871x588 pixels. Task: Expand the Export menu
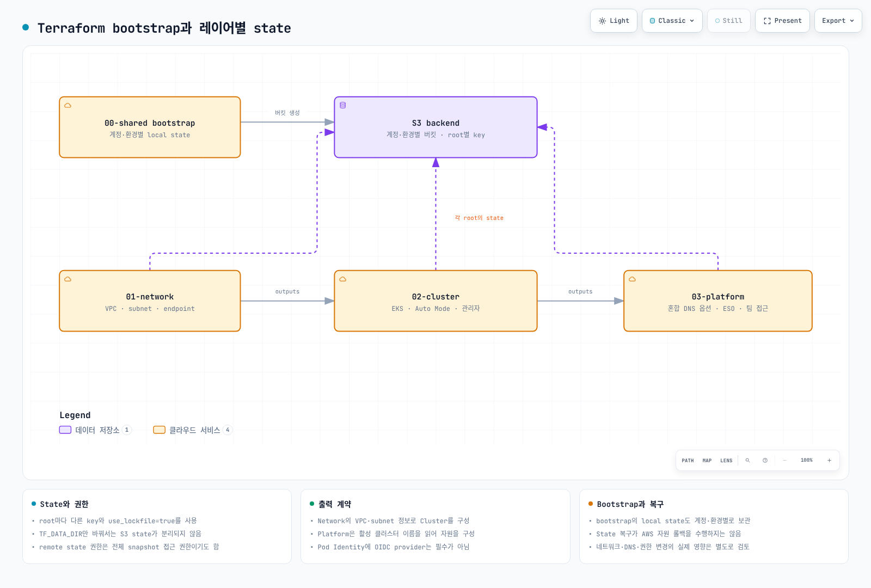[838, 21]
